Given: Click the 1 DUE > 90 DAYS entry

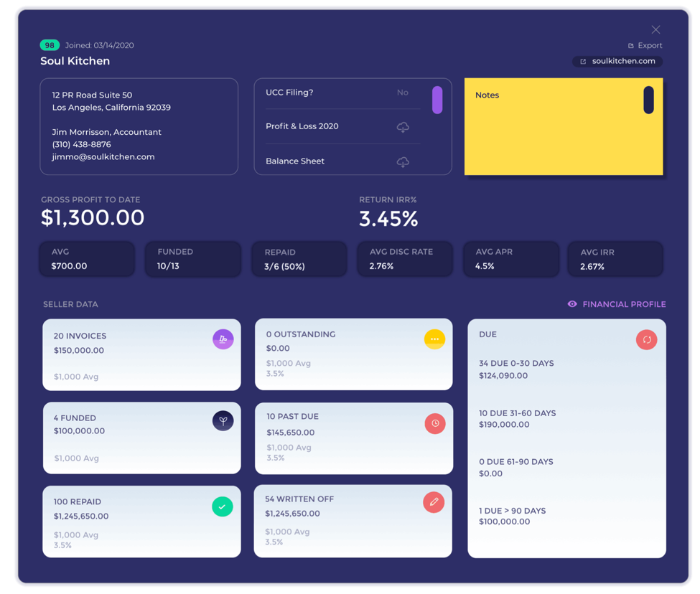Looking at the screenshot, I should pos(513,516).
